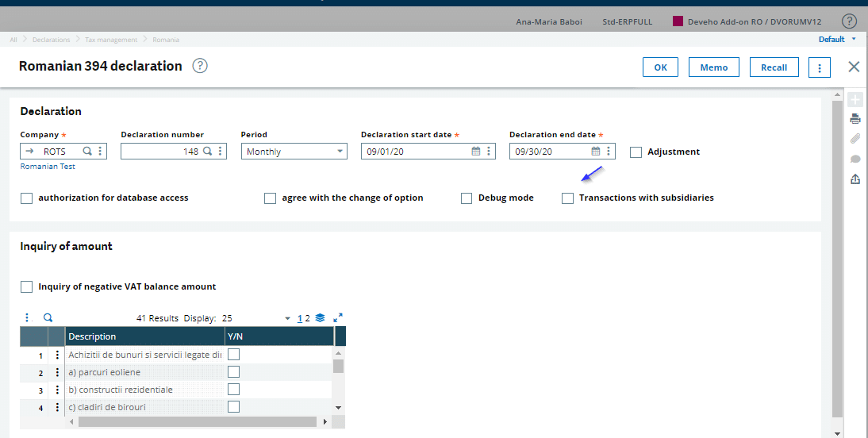Open row 3 actions dots

tap(57, 390)
